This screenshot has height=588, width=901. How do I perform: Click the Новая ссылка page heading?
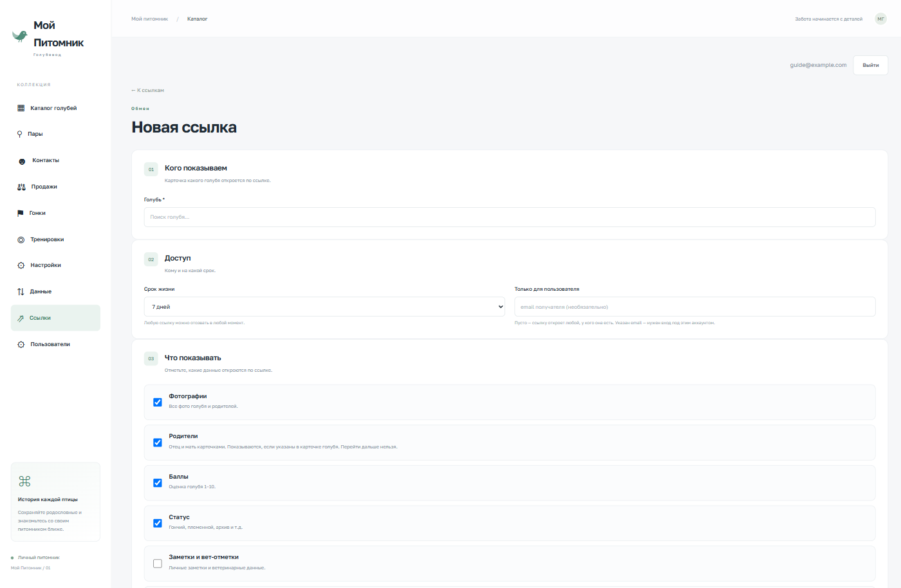(x=184, y=127)
